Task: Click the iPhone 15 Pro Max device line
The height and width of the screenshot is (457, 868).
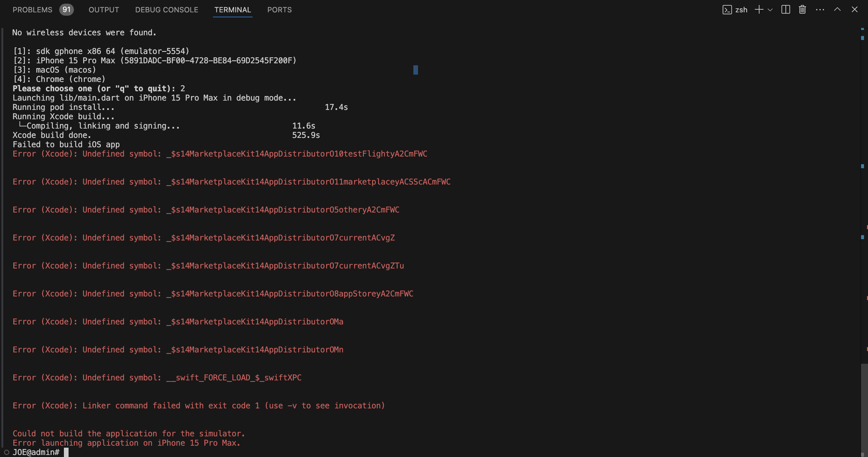Action: click(x=155, y=61)
